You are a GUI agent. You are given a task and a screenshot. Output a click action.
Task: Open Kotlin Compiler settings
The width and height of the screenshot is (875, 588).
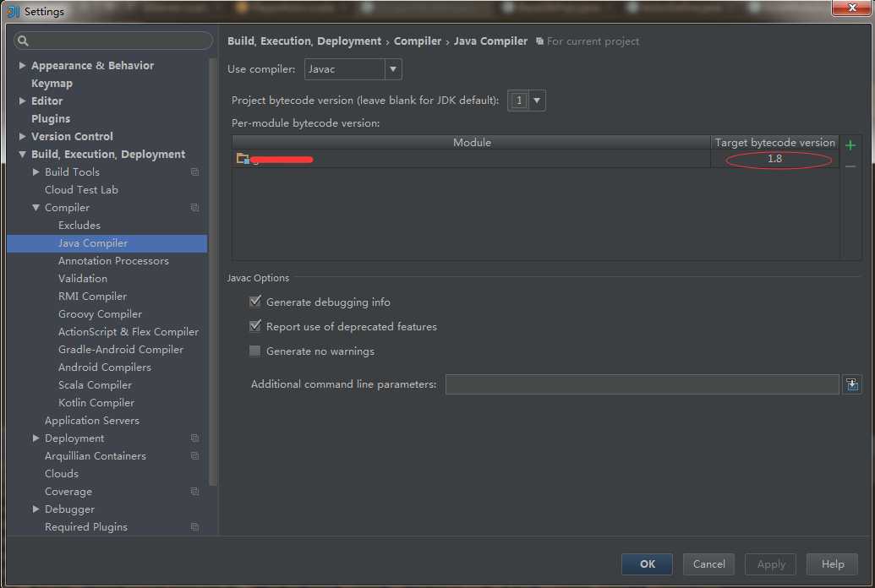[x=96, y=403]
